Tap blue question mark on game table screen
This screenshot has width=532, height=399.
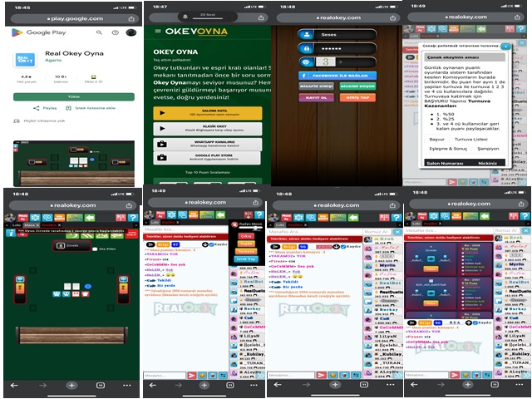point(133,218)
